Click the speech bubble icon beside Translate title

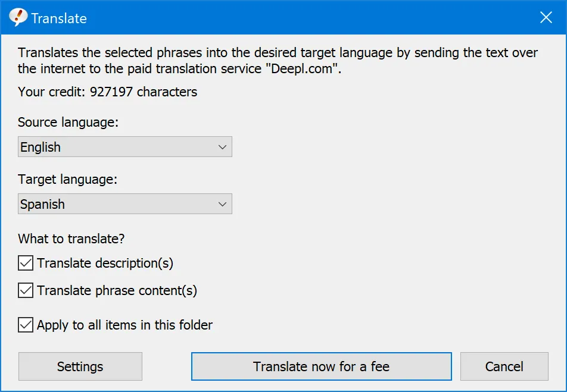coord(18,17)
